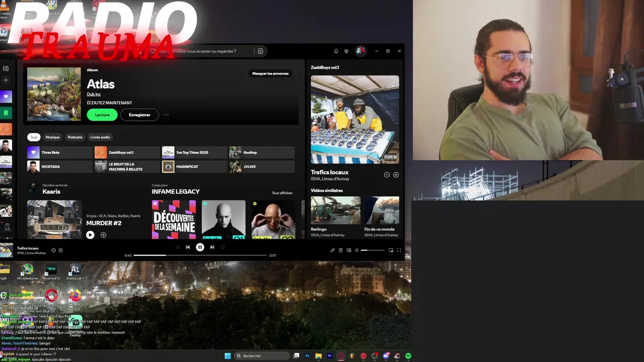Add to playlist plus icon in right panel
The height and width of the screenshot is (362, 644).
click(x=396, y=175)
